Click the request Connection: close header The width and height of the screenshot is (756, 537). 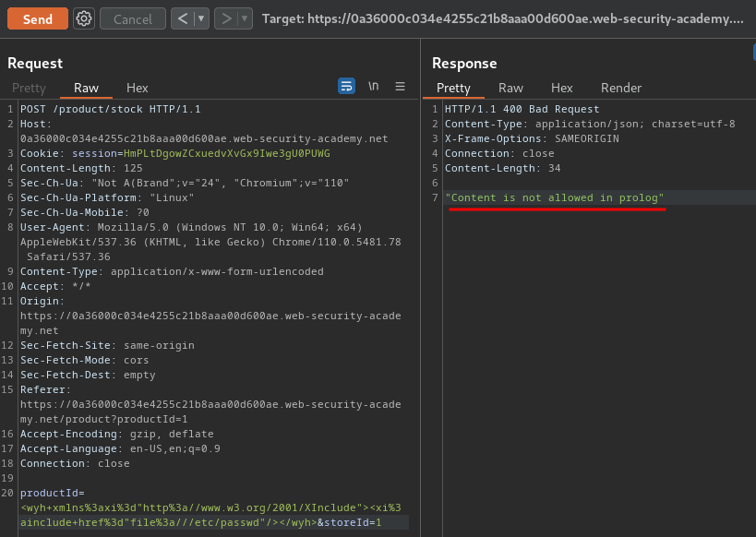75,463
